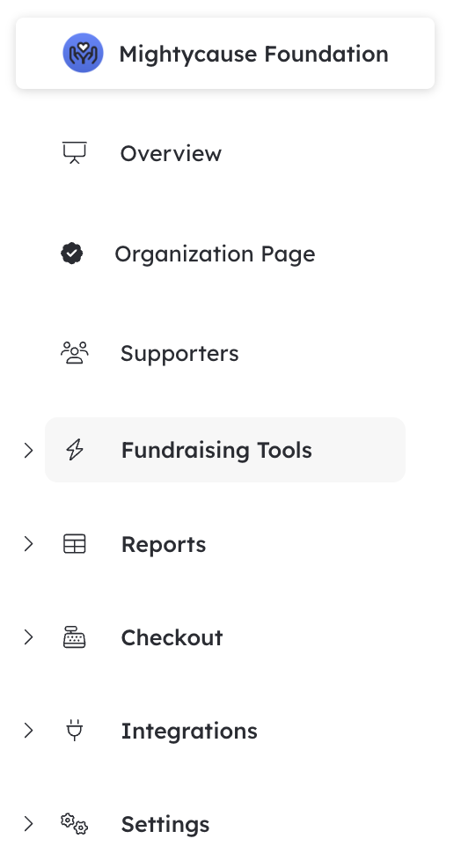Expand the Fundraising Tools chevron

[29, 450]
